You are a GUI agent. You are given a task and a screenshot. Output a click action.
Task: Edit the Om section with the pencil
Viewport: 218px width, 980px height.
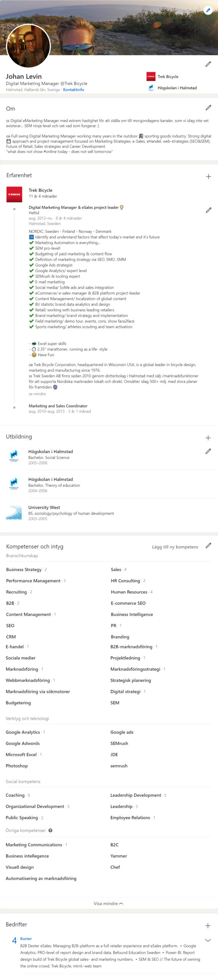pyautogui.click(x=208, y=108)
